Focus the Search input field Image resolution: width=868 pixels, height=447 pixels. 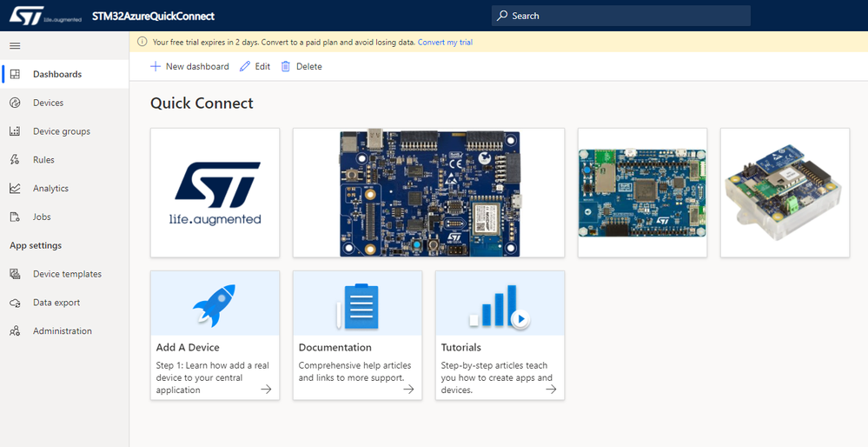[x=621, y=16]
